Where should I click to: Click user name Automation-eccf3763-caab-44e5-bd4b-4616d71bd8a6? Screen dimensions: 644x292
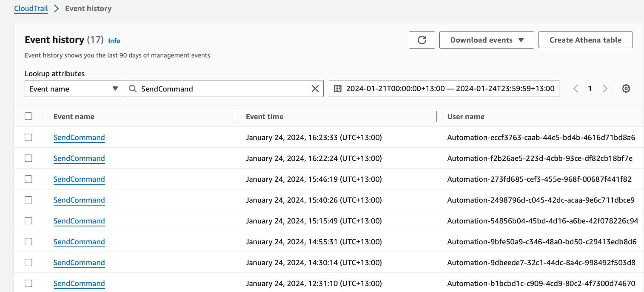coord(541,137)
